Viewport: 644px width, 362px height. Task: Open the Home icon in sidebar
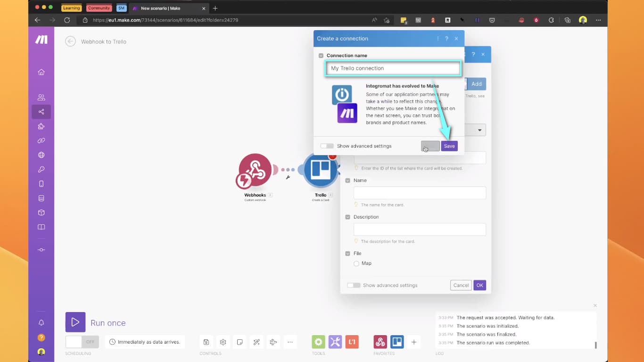click(x=41, y=72)
